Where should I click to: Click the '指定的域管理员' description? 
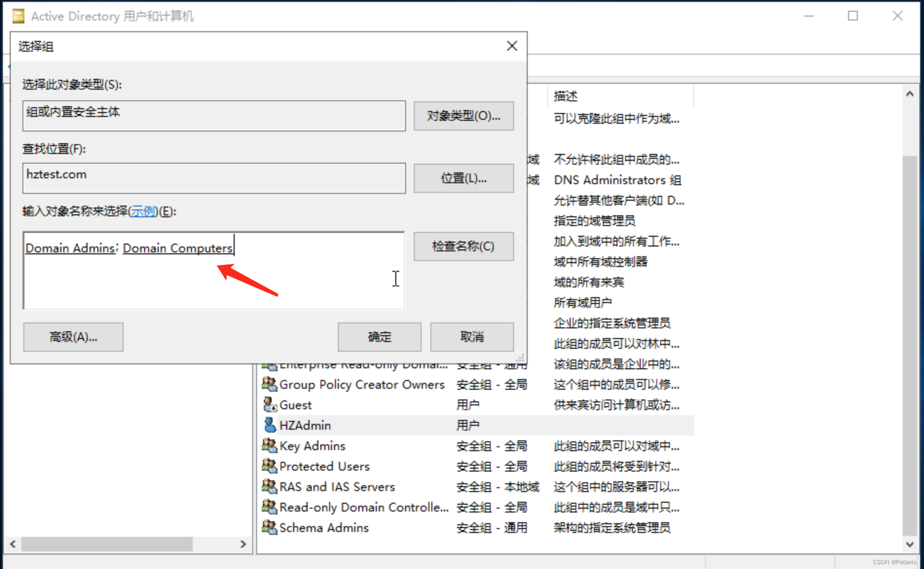(x=594, y=221)
